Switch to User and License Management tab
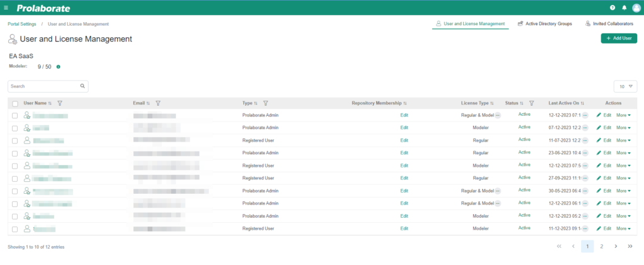Viewport: 644px width, 265px height. click(x=470, y=24)
